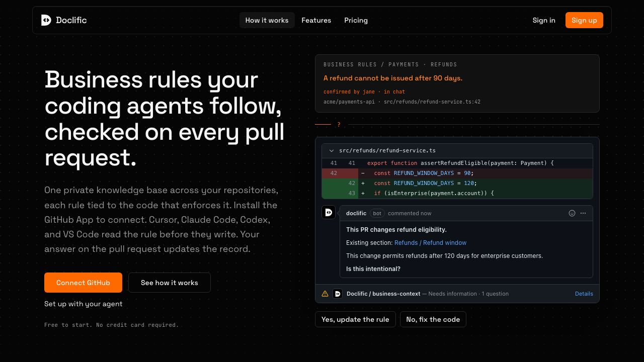The width and height of the screenshot is (644, 362).
Task: Open the How it works nav item
Action: pos(267,20)
